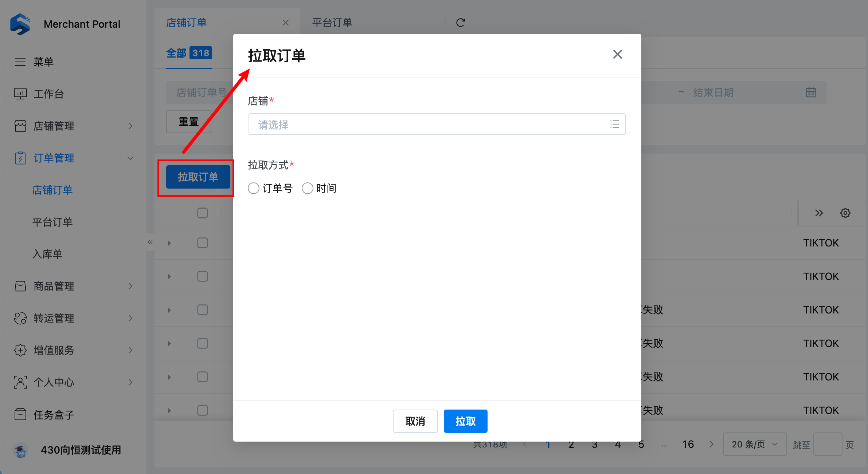Viewport: 868px width, 474px height.
Task: Click the refresh icon beside the tabs
Action: [460, 23]
